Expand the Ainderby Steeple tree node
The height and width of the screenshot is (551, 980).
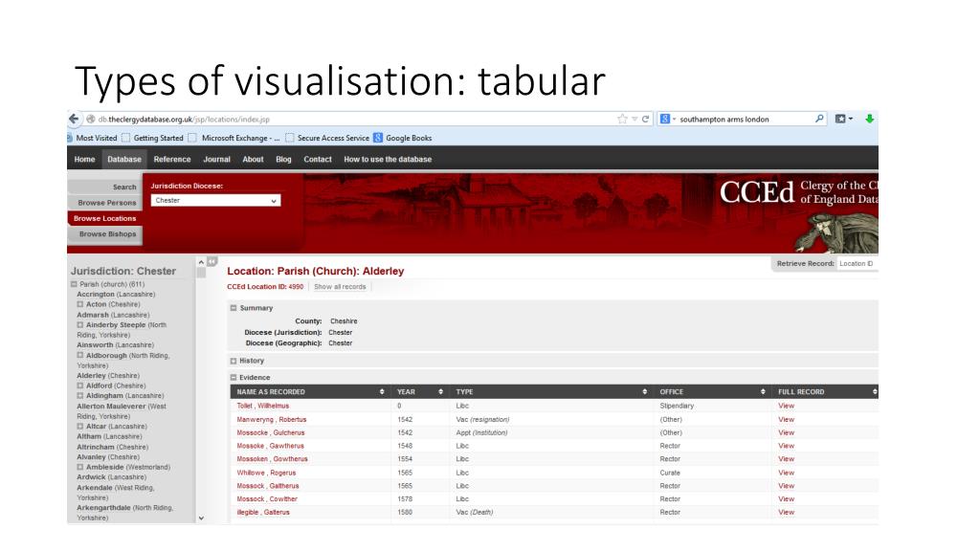point(80,325)
